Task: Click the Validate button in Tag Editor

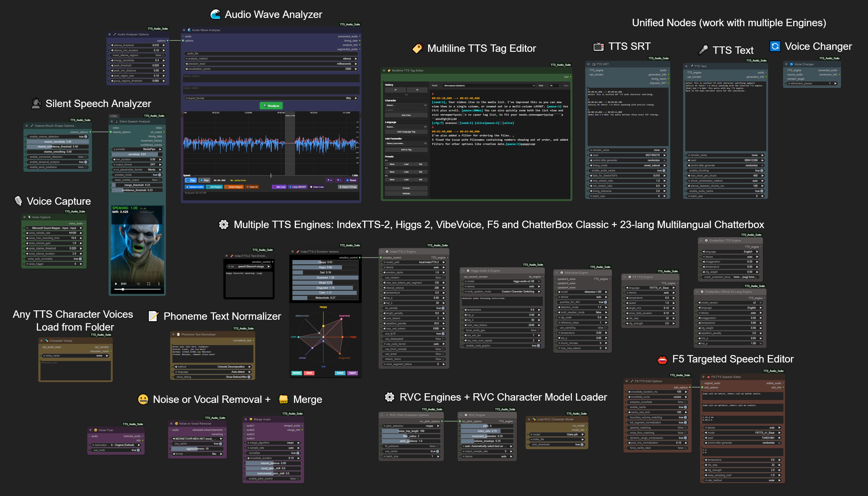Action: coord(406,194)
